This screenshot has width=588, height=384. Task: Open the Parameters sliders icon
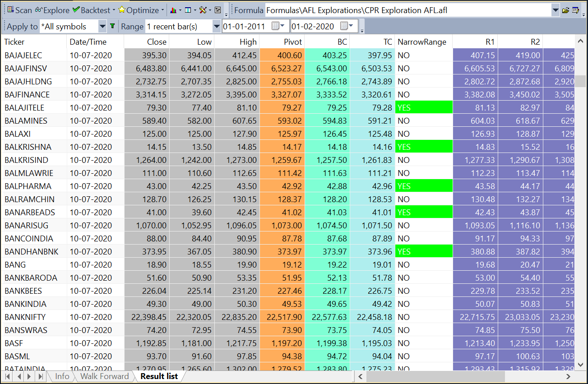218,10
